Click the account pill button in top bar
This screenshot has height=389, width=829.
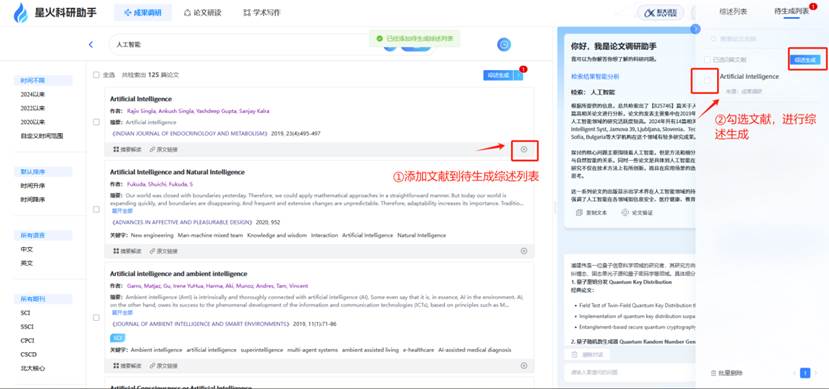(x=660, y=13)
